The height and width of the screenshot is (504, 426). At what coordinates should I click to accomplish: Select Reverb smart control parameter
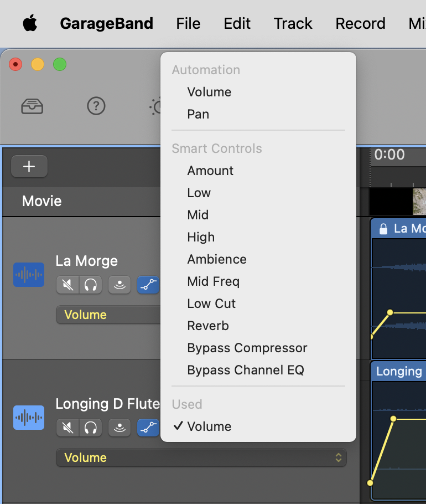tap(258, 326)
